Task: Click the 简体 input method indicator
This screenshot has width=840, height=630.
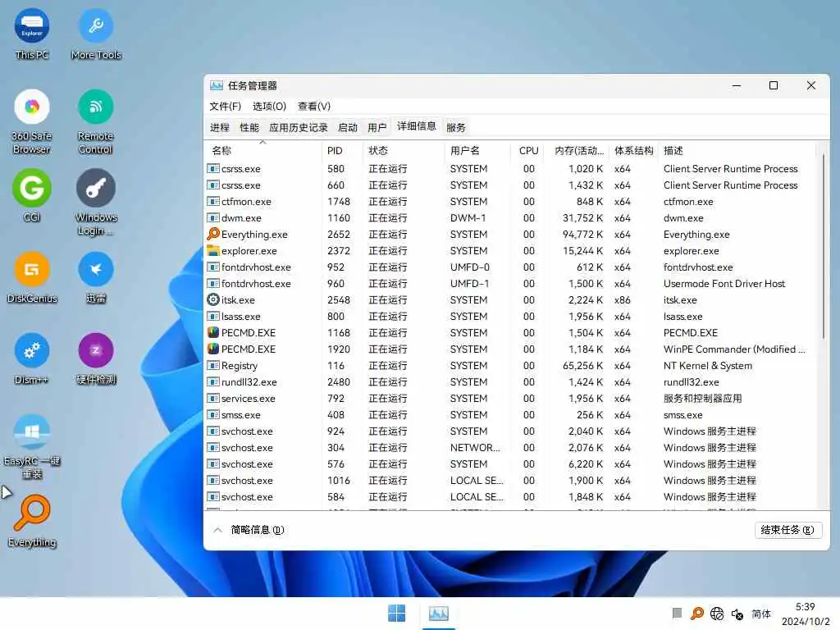Action: point(760,614)
